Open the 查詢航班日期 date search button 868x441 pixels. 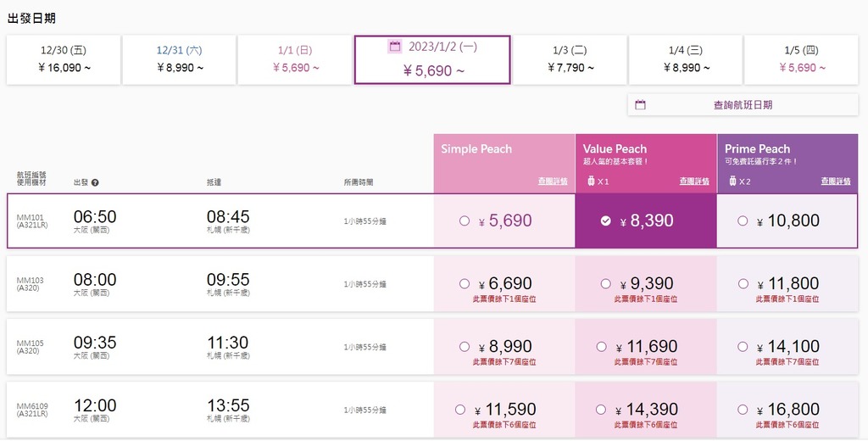(x=743, y=104)
